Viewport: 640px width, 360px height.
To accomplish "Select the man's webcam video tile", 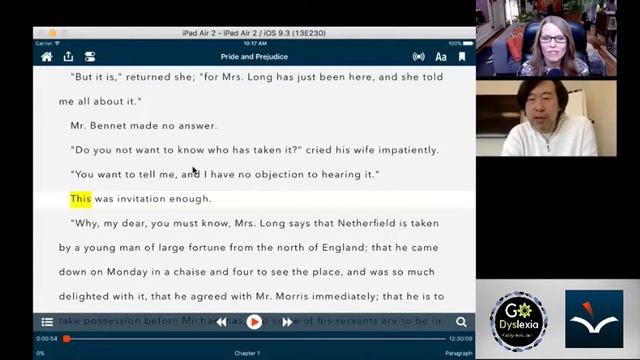I will (546, 118).
